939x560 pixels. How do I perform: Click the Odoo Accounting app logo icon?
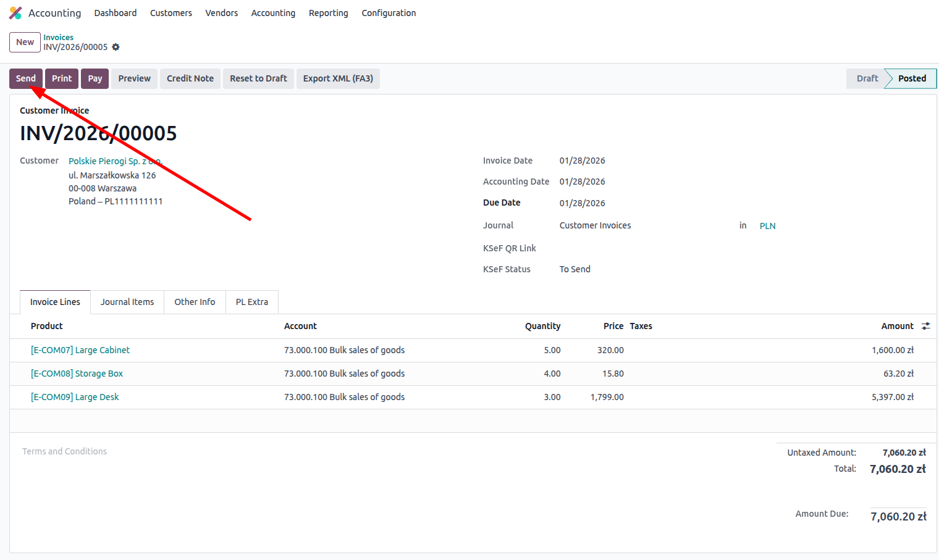[15, 13]
